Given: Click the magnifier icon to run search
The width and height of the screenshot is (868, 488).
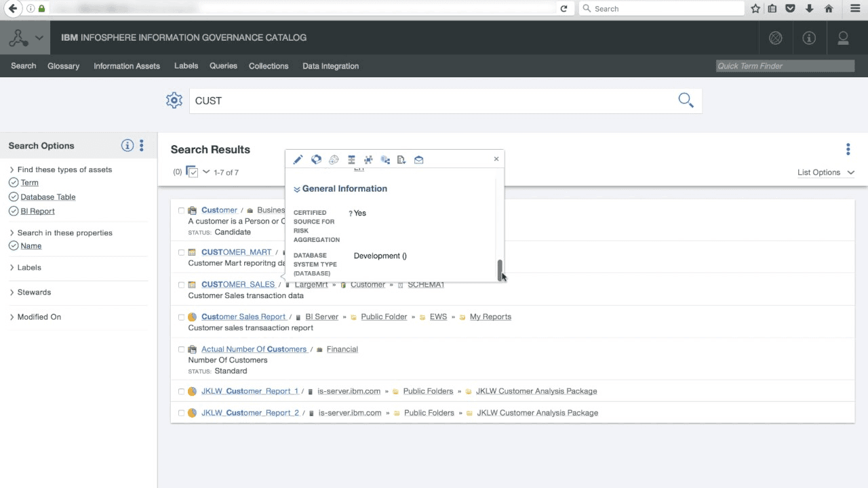Looking at the screenshot, I should coord(686,100).
